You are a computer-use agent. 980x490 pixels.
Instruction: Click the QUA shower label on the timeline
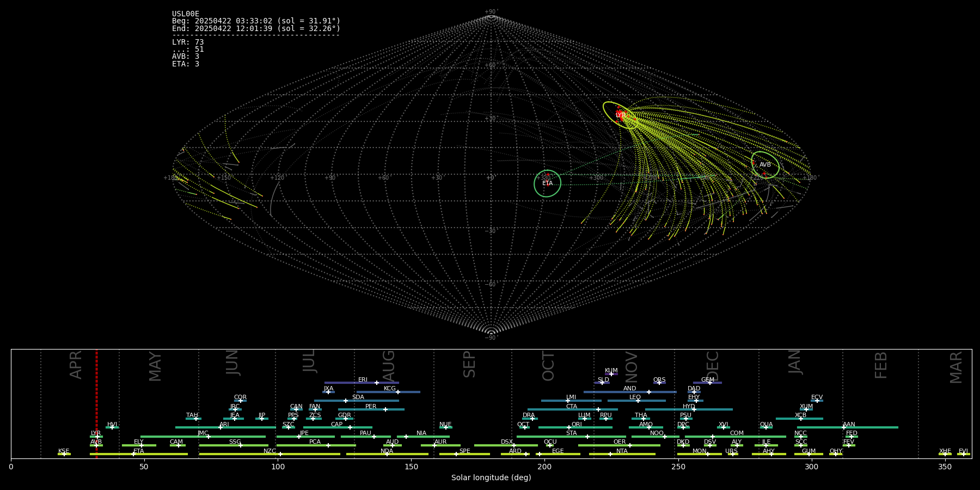tap(766, 425)
